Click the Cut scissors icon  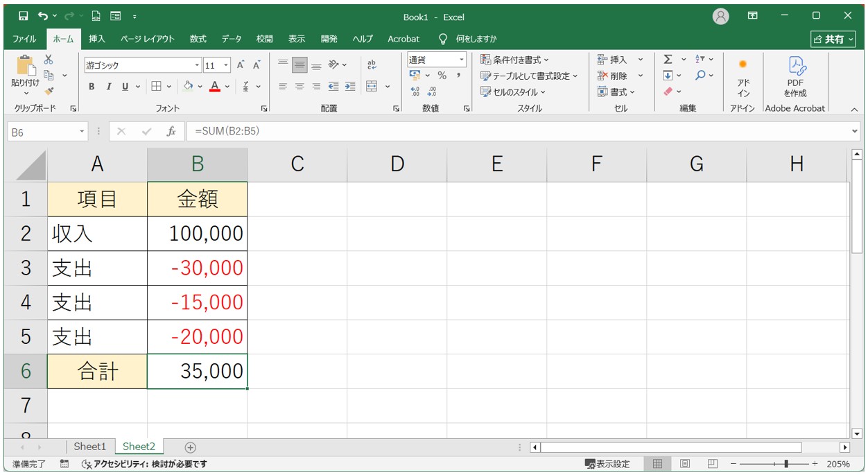point(49,60)
